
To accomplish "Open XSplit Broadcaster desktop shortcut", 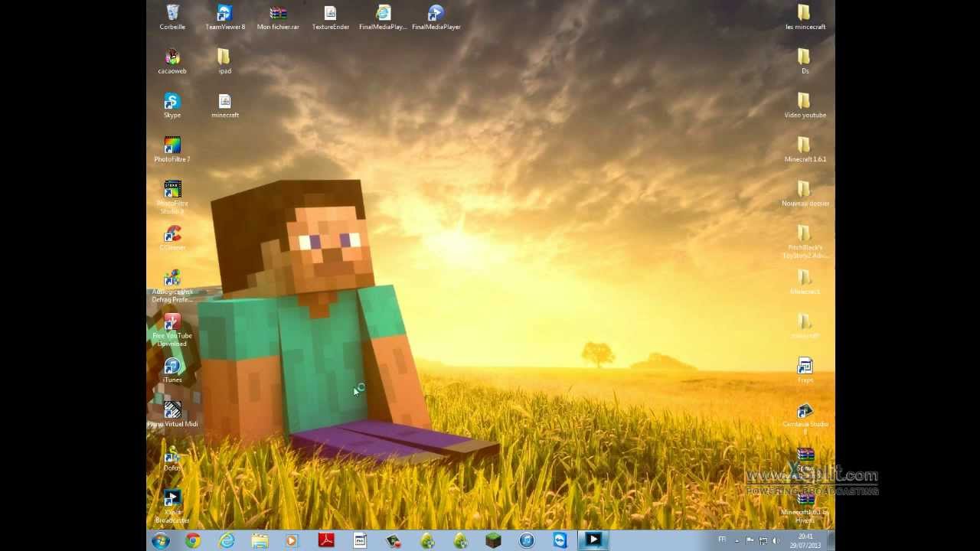I will [x=172, y=507].
